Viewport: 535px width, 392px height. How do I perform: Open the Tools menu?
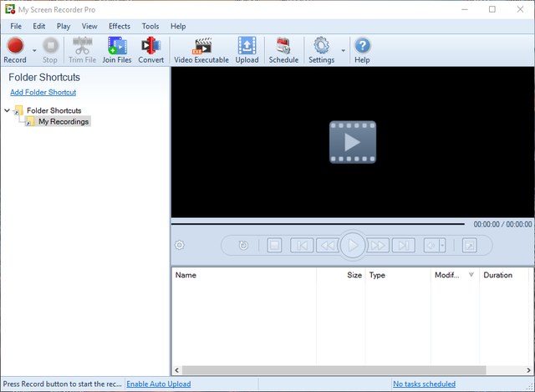pyautogui.click(x=150, y=26)
